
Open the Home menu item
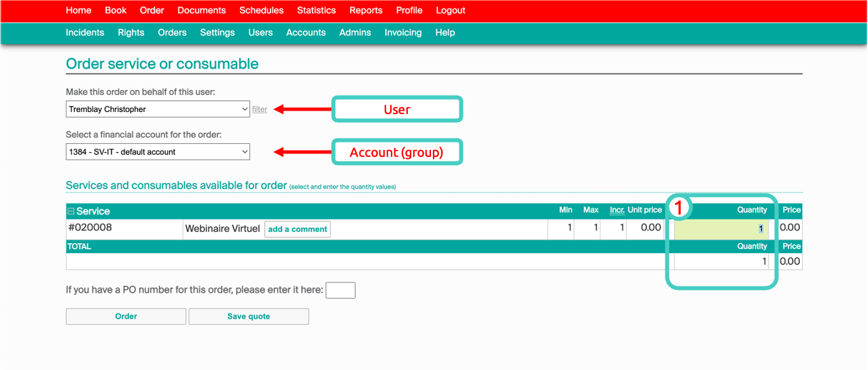coord(79,10)
